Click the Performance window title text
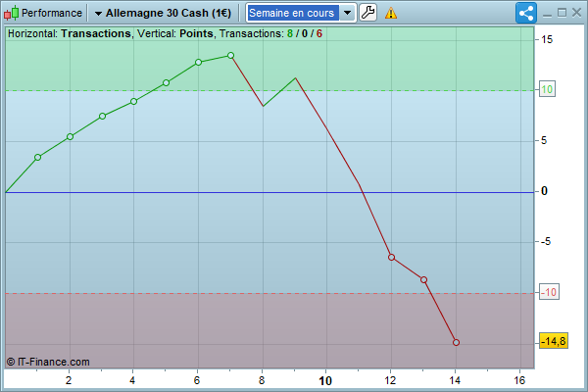The image size is (588, 392). [52, 13]
